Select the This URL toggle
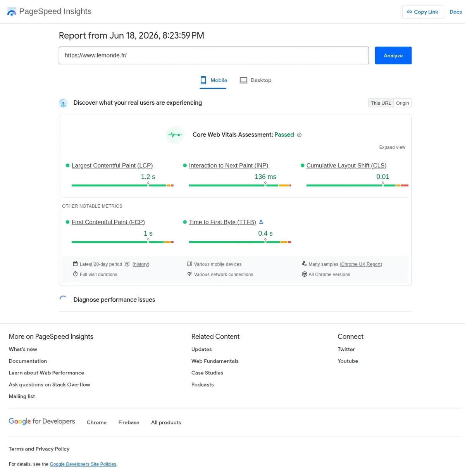The height and width of the screenshot is (476, 465). pyautogui.click(x=381, y=103)
